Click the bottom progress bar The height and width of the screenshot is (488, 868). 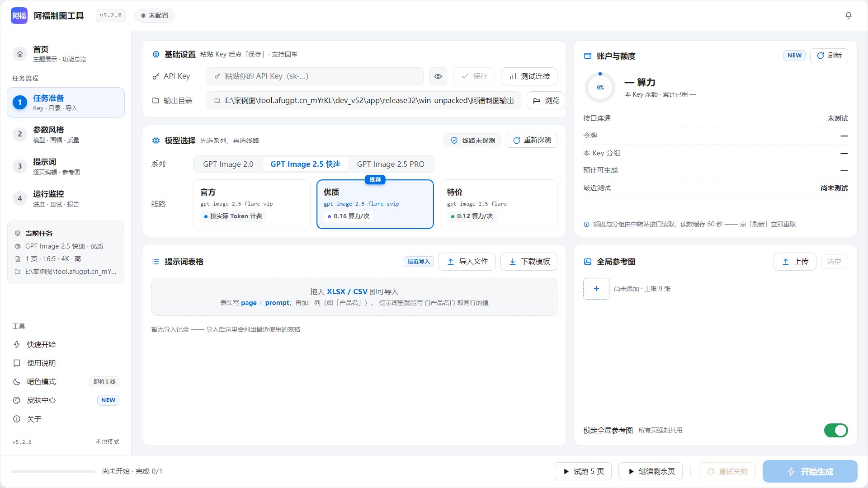pyautogui.click(x=53, y=471)
